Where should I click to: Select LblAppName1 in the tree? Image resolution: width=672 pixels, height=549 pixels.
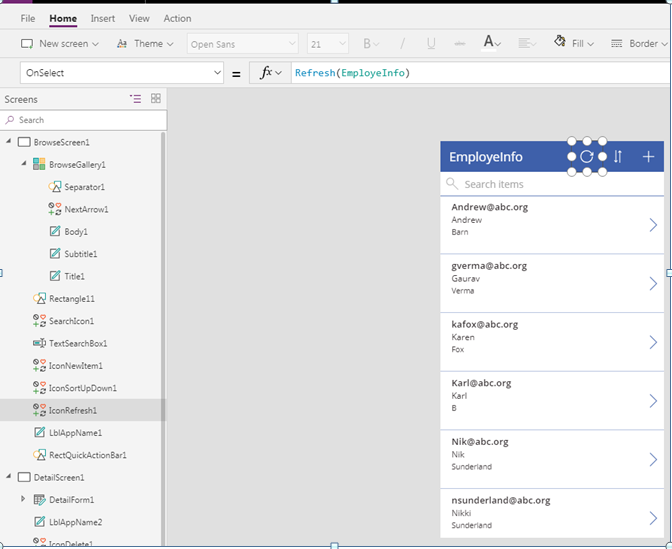[75, 432]
